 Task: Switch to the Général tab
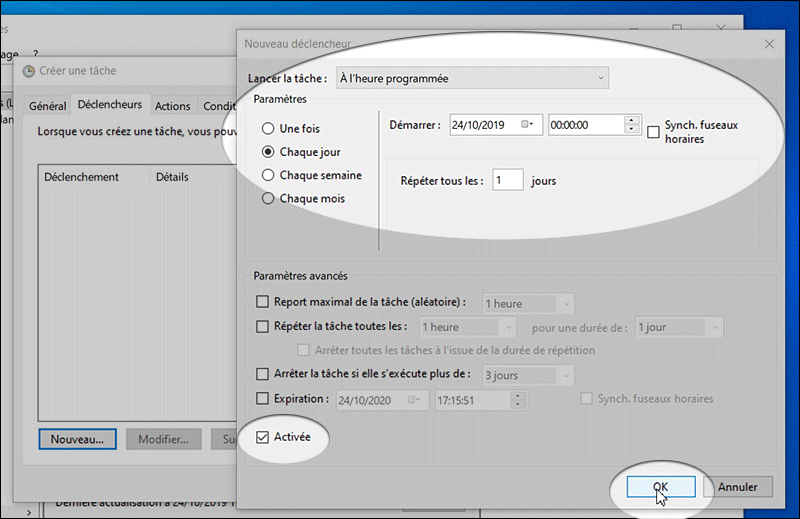coord(48,106)
